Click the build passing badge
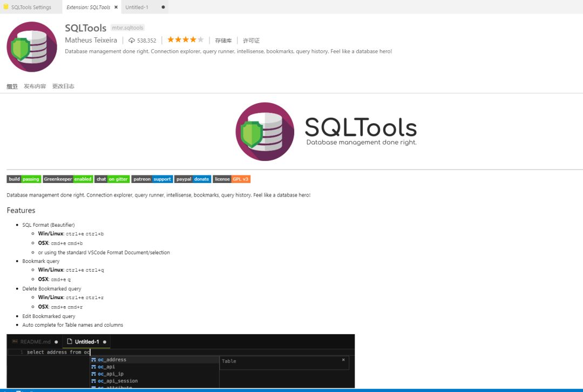Screen dimensions: 583x392 24,179
